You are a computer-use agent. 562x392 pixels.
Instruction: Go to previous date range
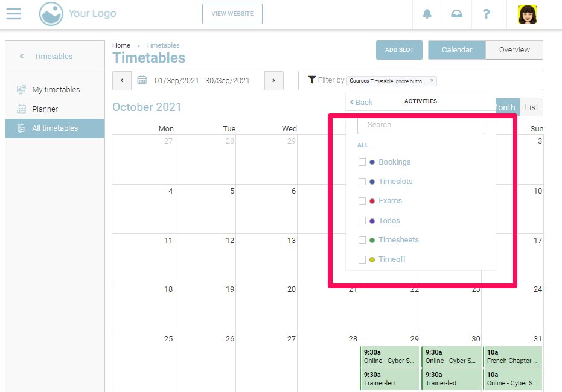point(122,80)
